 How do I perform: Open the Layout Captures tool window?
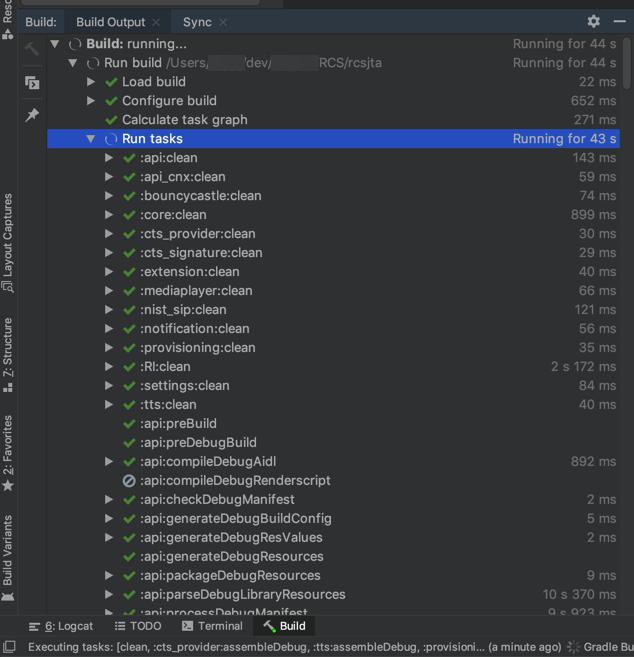coord(8,242)
